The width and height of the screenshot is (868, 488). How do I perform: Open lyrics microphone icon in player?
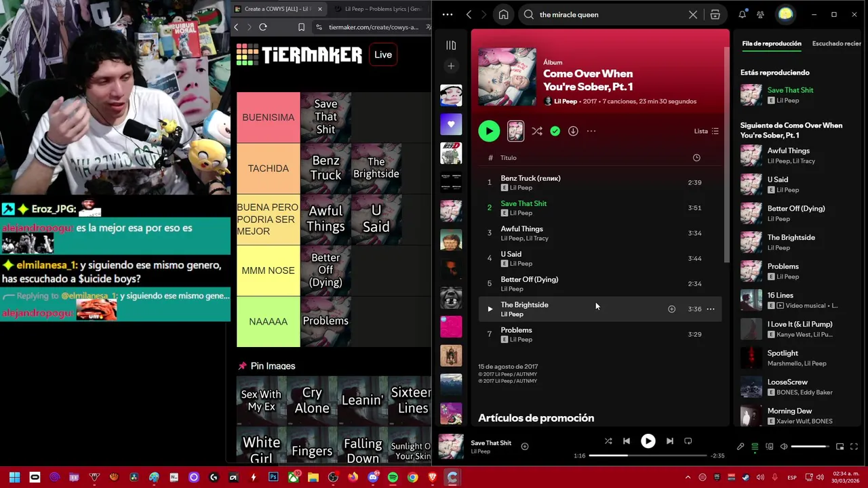[741, 447]
